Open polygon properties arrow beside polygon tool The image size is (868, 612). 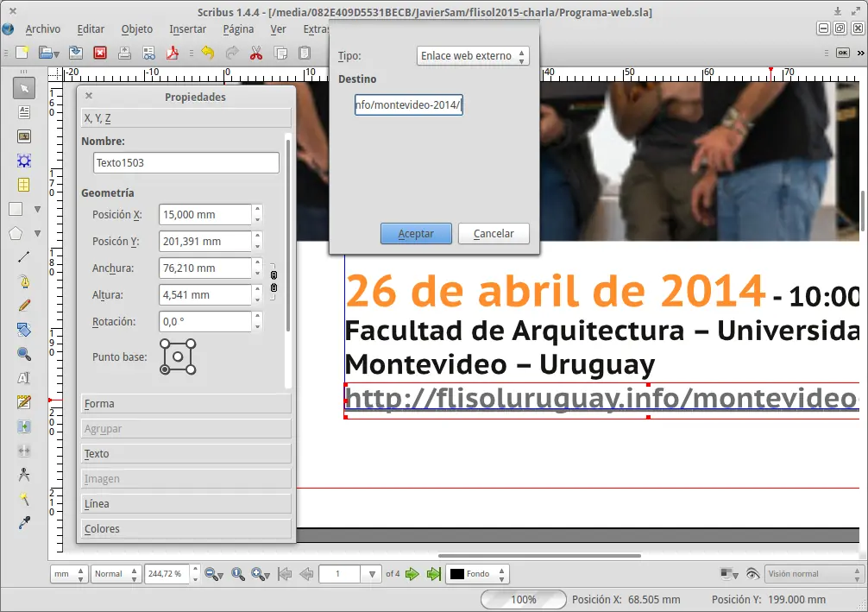pyautogui.click(x=38, y=233)
